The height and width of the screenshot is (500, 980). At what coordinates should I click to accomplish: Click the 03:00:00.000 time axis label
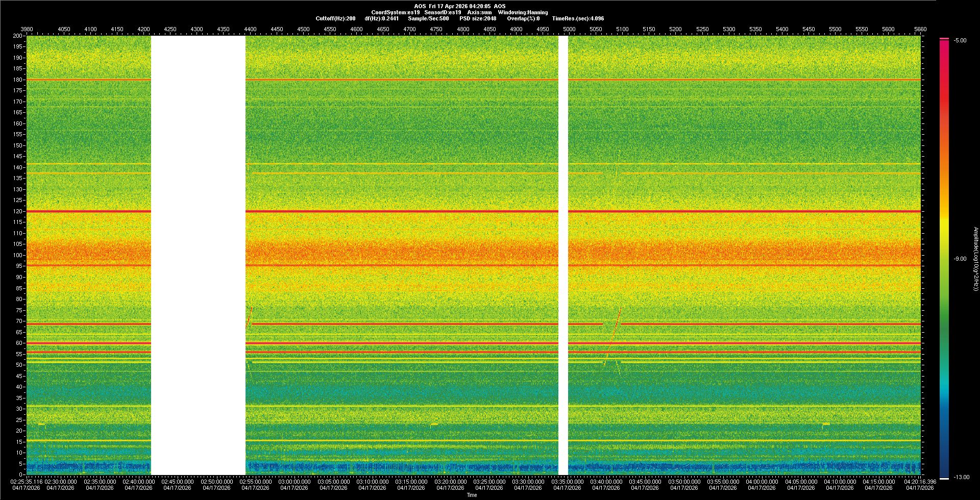coord(295,482)
